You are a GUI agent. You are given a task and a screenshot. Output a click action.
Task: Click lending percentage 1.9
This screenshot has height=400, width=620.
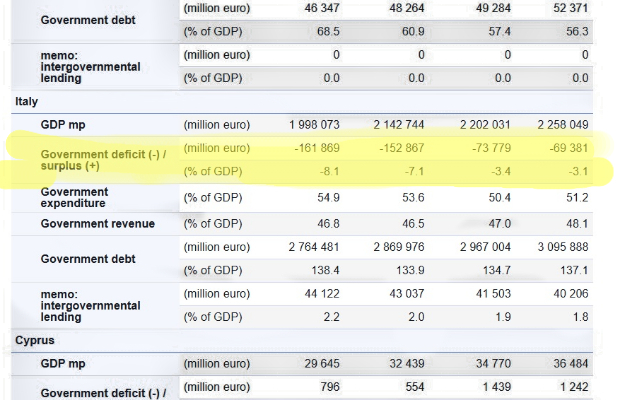503,317
